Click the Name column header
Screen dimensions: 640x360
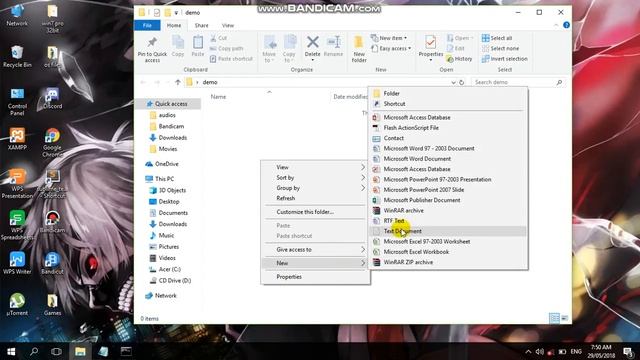point(218,97)
